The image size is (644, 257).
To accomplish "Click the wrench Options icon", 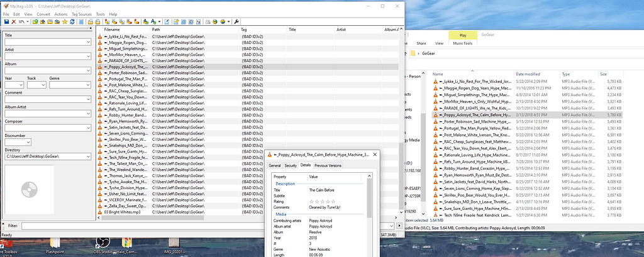I will click(236, 21).
